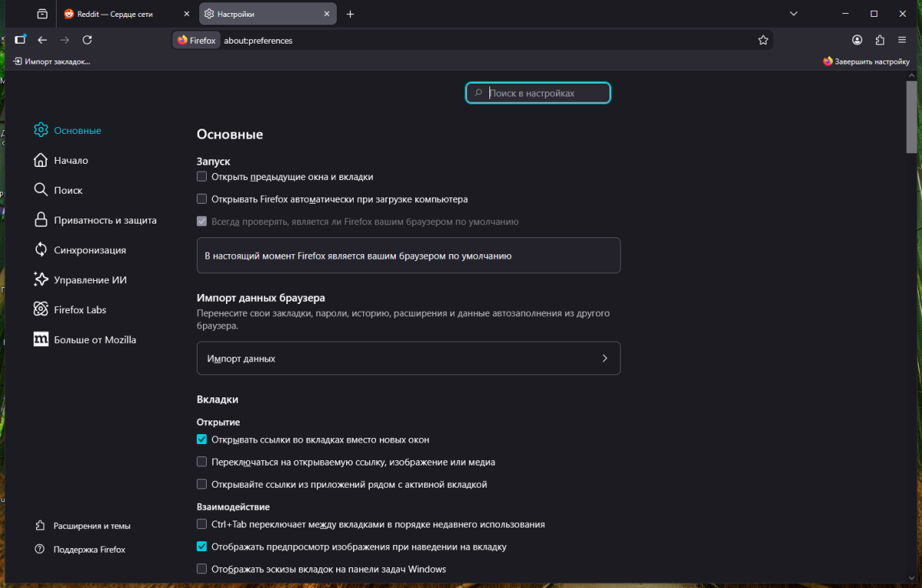Expand the "Импорт данных" chevron row
Image resolution: width=922 pixels, height=588 pixels.
click(408, 358)
